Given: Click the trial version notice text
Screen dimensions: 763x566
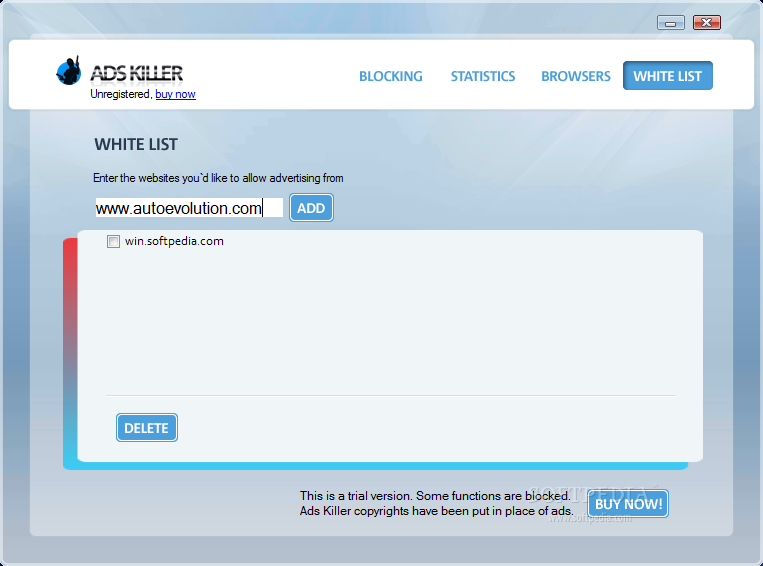Looking at the screenshot, I should (436, 503).
